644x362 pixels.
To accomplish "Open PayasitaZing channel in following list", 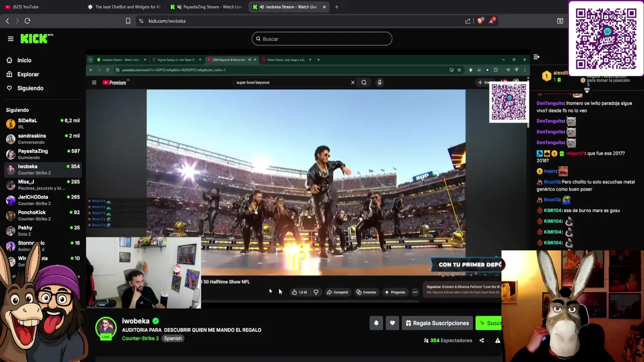I will (43, 154).
